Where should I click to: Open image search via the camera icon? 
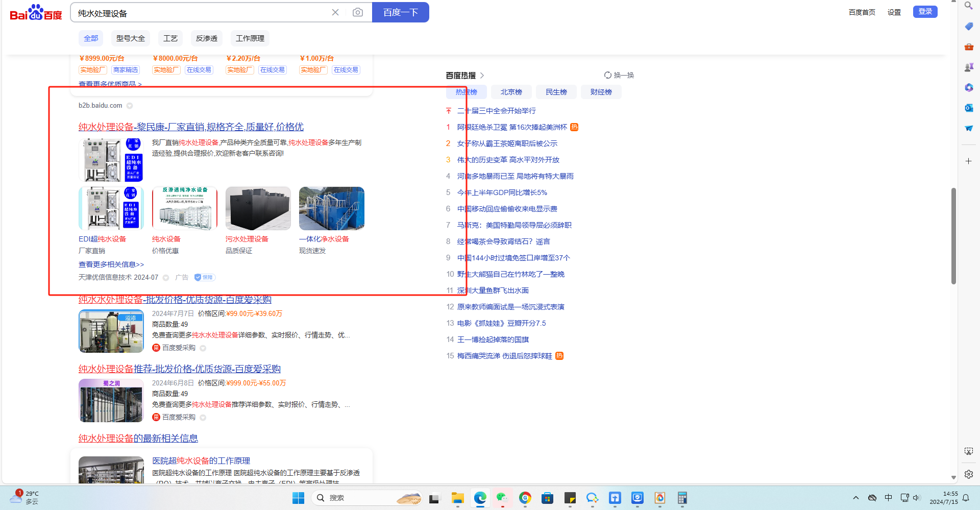[358, 12]
